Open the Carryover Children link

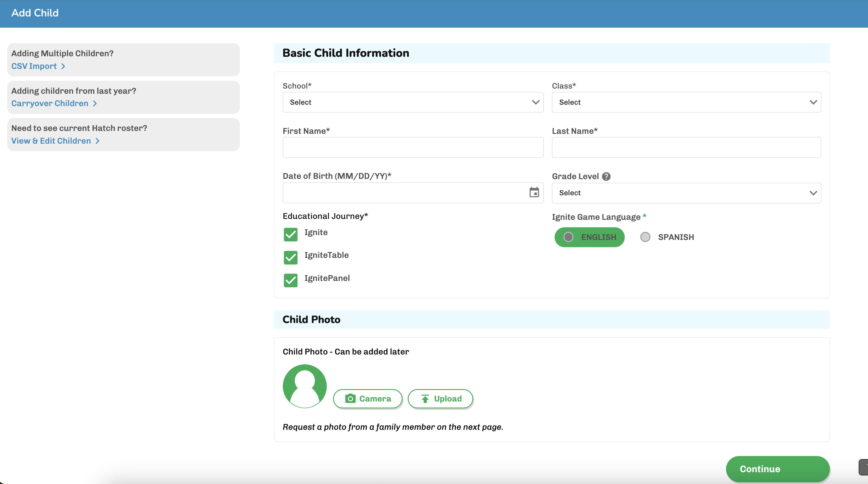[x=54, y=103]
